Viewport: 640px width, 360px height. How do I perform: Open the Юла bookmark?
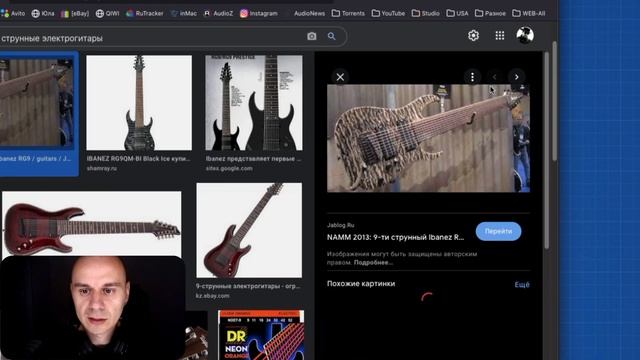point(43,13)
